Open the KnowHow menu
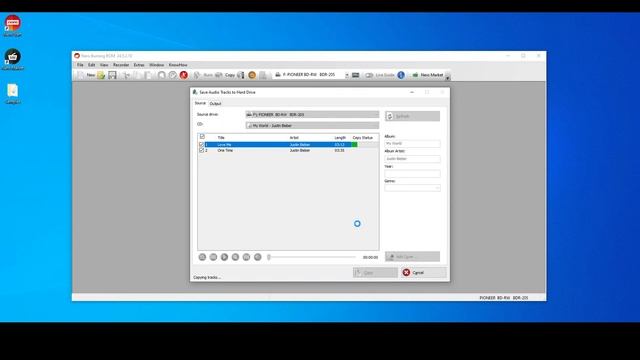 pyautogui.click(x=178, y=65)
